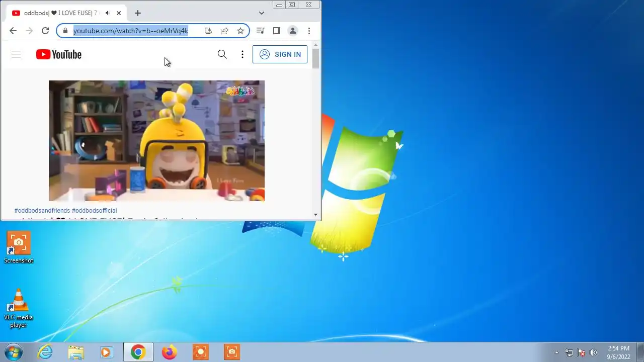Open a new tab with plus
Screen dimensions: 644x362
click(x=138, y=13)
